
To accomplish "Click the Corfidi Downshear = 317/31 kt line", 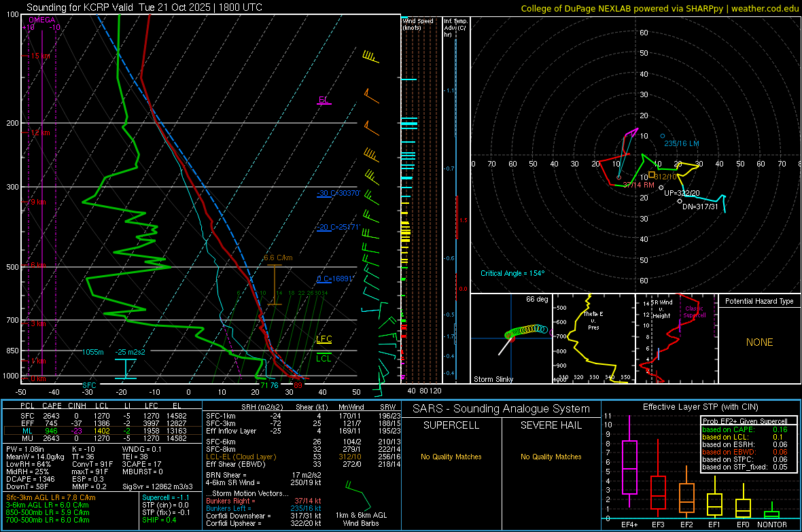I will click(x=264, y=516).
